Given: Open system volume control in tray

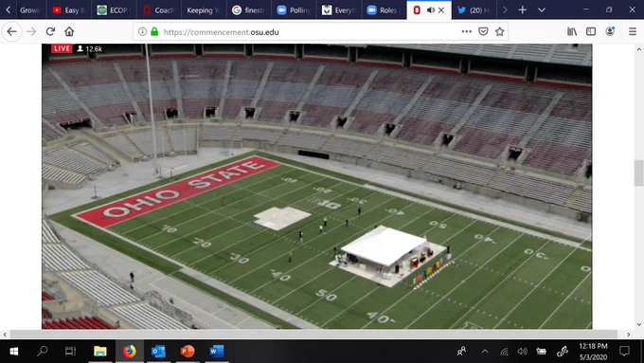Looking at the screenshot, I should [x=523, y=351].
